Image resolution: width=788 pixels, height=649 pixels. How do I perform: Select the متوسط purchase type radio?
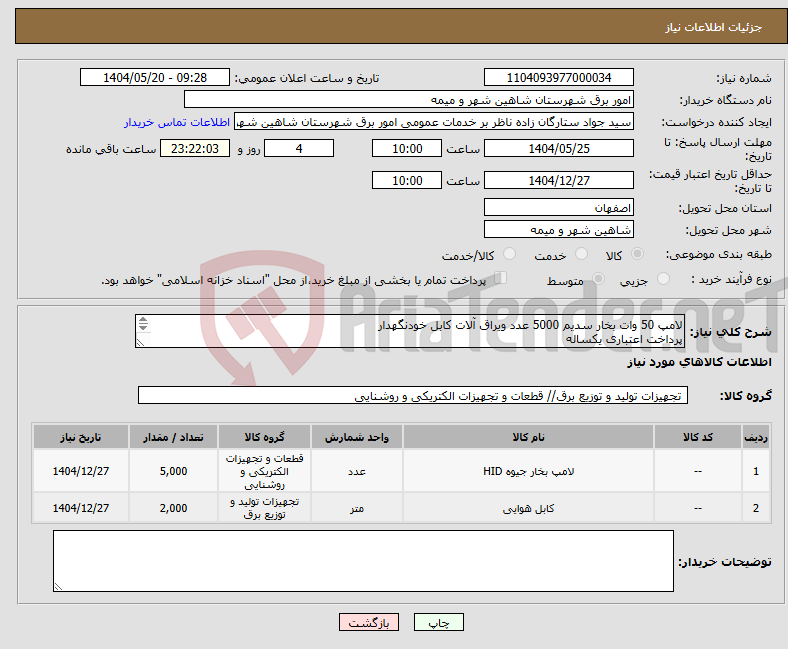tap(599, 279)
